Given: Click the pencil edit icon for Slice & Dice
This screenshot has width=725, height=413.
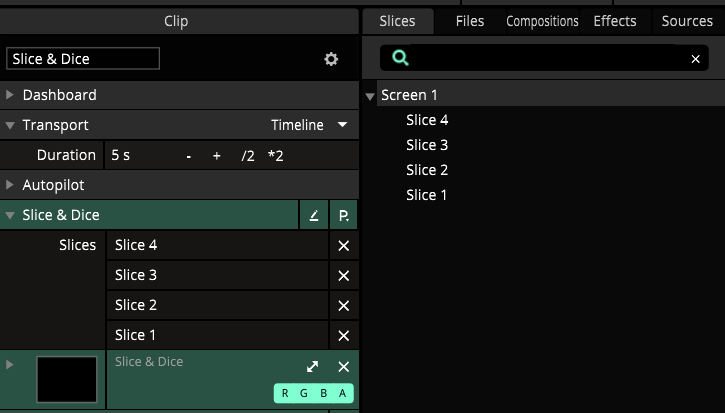Looking at the screenshot, I should [x=313, y=215].
